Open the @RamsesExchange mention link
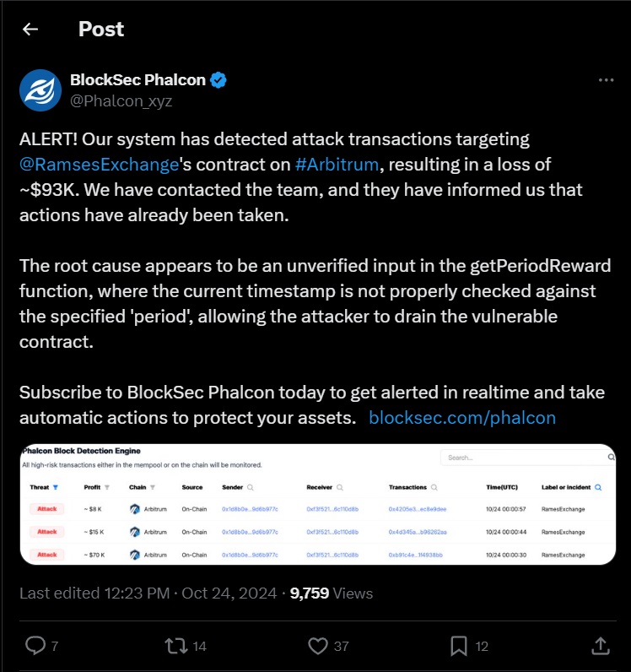 click(x=99, y=165)
